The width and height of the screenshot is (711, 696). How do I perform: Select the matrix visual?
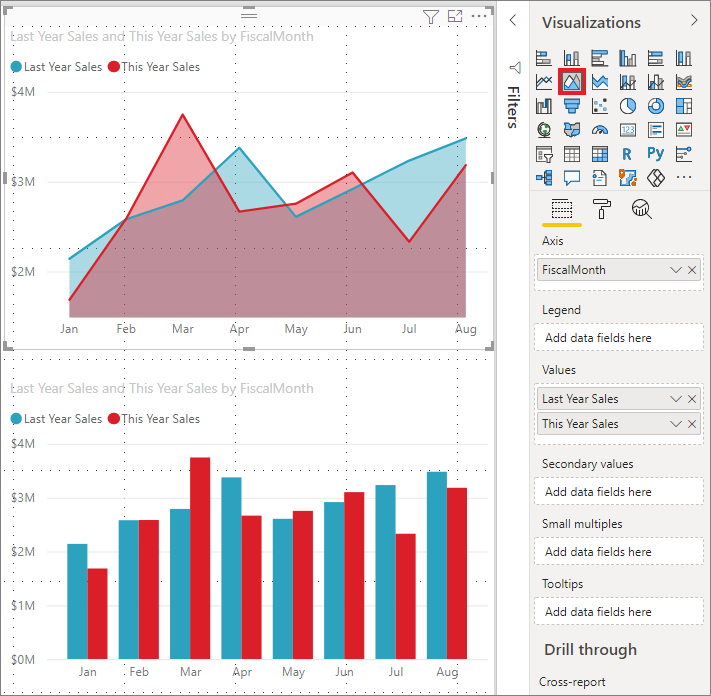599,154
